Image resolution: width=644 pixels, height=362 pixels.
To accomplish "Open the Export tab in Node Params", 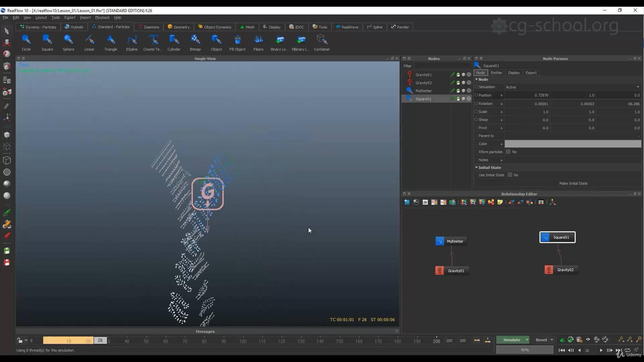I will pos(531,73).
